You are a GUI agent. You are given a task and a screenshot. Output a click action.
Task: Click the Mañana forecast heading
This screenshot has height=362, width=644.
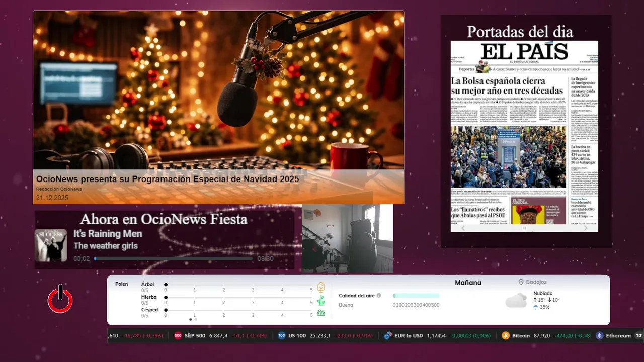click(x=468, y=283)
